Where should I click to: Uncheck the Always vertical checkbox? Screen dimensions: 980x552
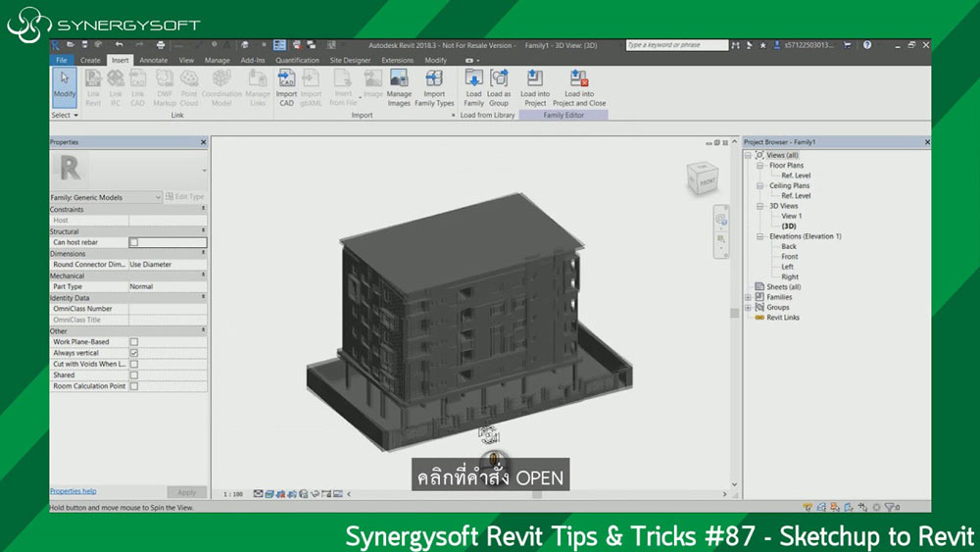[x=133, y=353]
